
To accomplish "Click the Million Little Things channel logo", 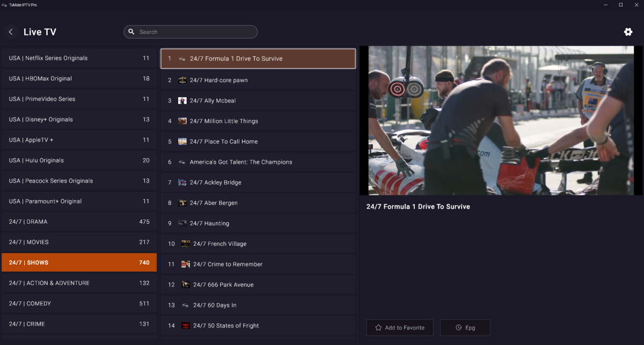I will coord(182,121).
